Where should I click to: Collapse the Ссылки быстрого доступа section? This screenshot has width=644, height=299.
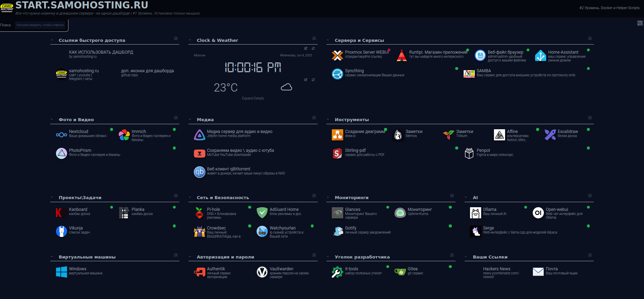click(x=52, y=40)
